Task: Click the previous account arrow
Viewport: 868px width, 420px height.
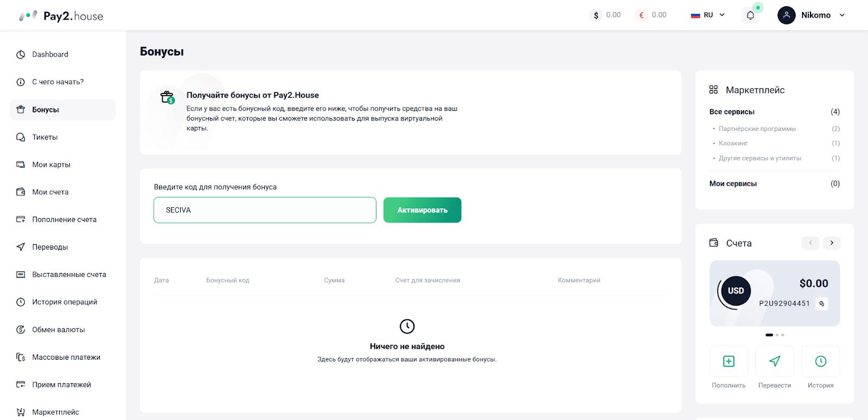Action: [x=810, y=243]
